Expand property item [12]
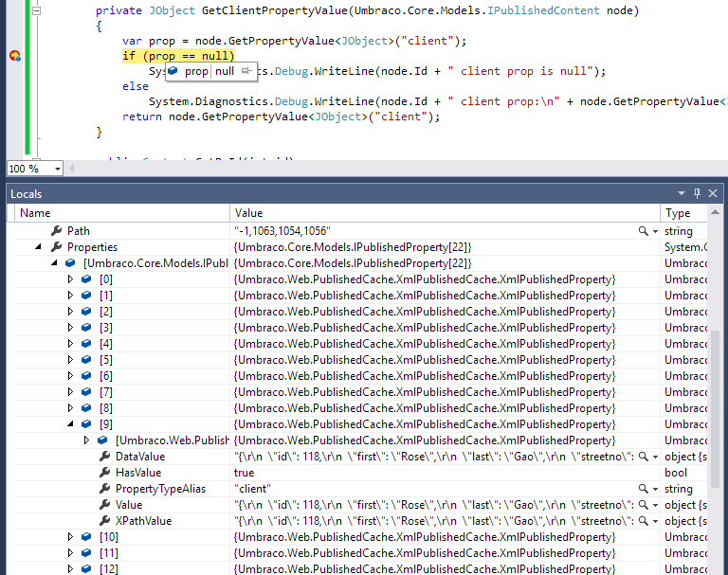This screenshot has height=575, width=728. point(70,569)
